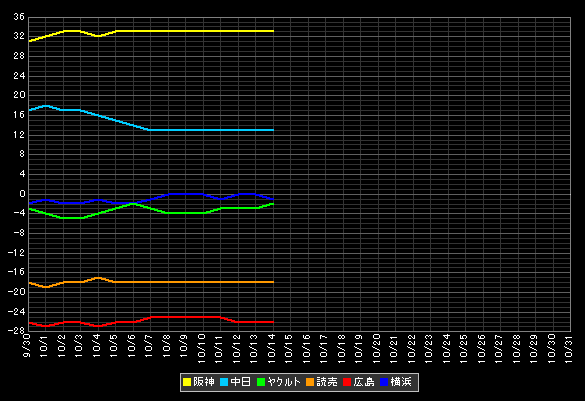Click the yellow 阪神 legend swatch
This screenshot has height=401, width=585.
point(187,382)
